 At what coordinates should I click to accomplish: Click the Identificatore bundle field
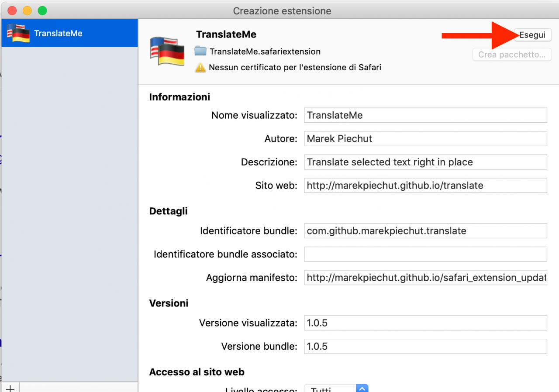click(x=425, y=231)
